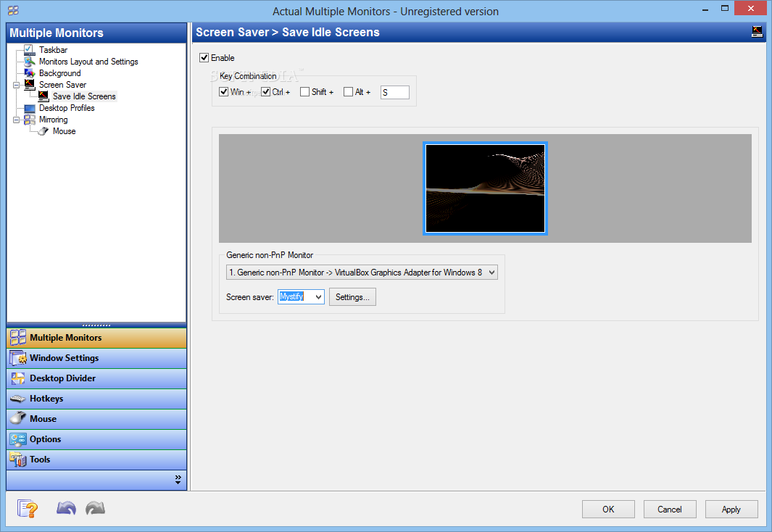Image resolution: width=772 pixels, height=532 pixels.
Task: Click the Desktop Divider section icon
Action: point(18,378)
